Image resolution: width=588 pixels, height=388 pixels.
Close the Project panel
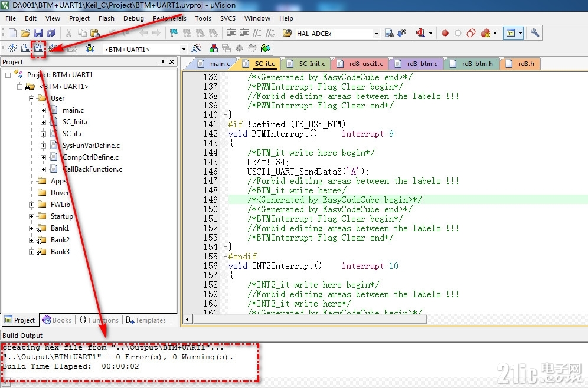tap(172, 62)
